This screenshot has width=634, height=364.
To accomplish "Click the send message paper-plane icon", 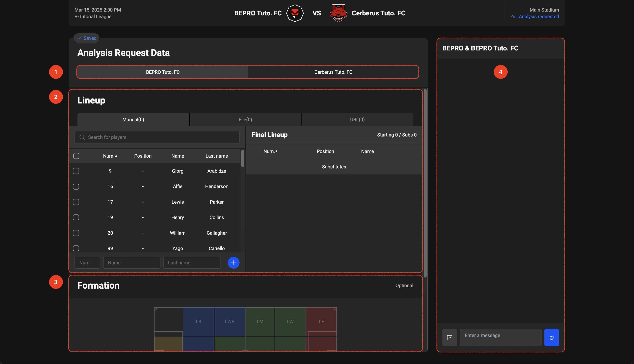I will 551,338.
